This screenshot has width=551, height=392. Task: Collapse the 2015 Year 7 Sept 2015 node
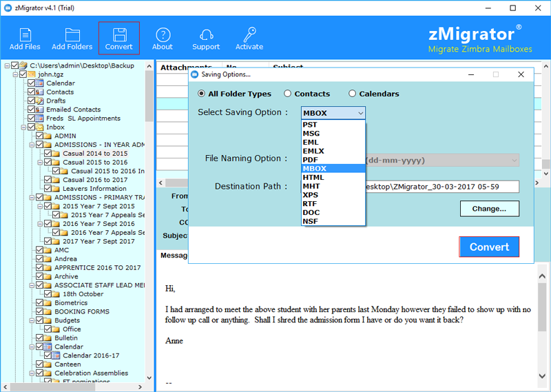tap(40, 207)
